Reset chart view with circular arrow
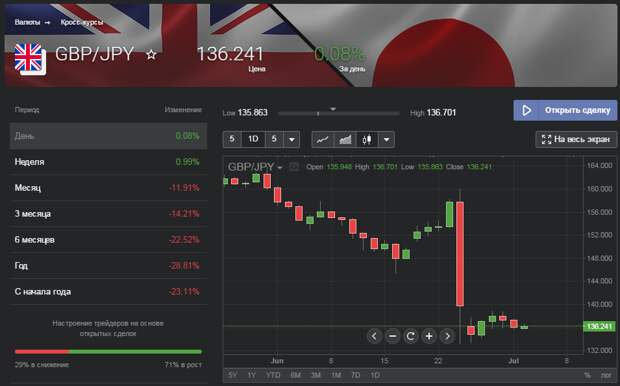The height and width of the screenshot is (386, 620). pos(411,336)
